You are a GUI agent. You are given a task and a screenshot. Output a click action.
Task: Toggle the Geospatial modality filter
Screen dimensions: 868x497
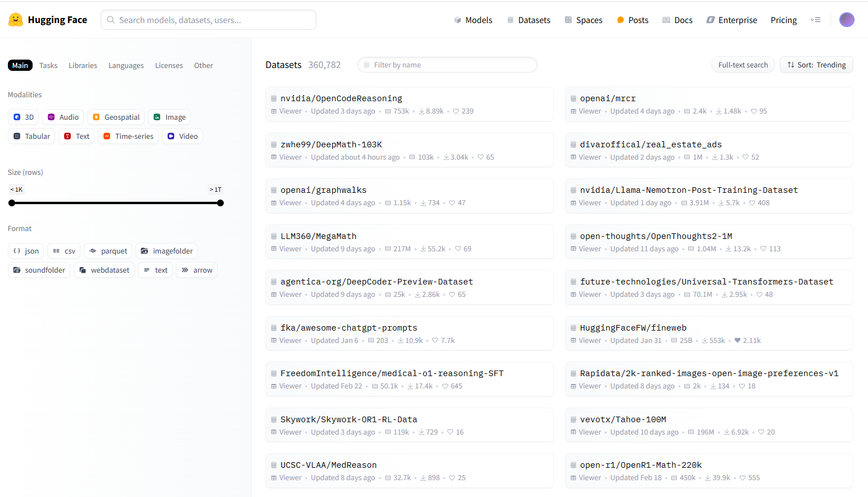tap(116, 117)
